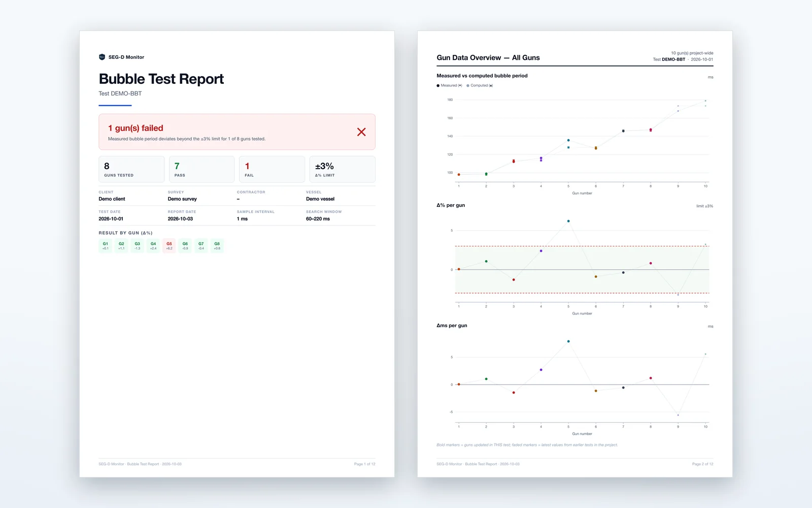Click the 'Bold markers' footnote under the charts
Image resolution: width=812 pixels, height=508 pixels.
527,445
